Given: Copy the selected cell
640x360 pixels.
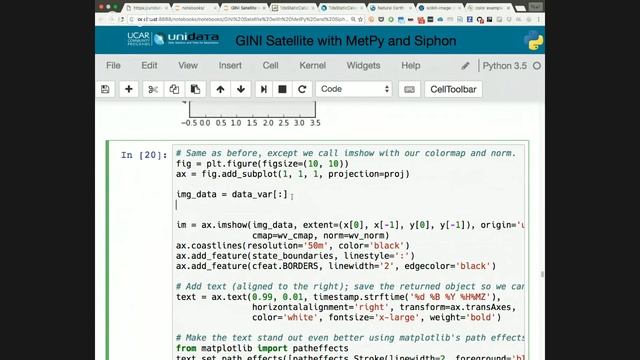Looking at the screenshot, I should pos(174,89).
